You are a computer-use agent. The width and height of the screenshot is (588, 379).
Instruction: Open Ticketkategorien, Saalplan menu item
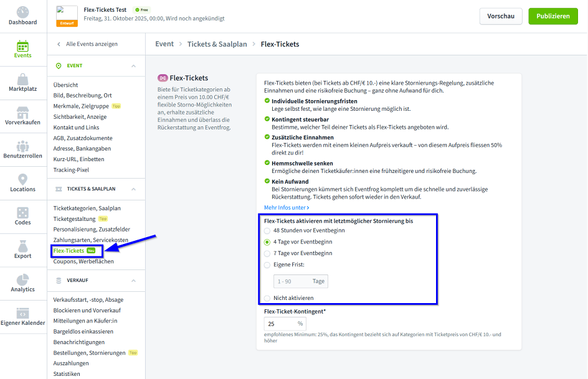click(87, 208)
